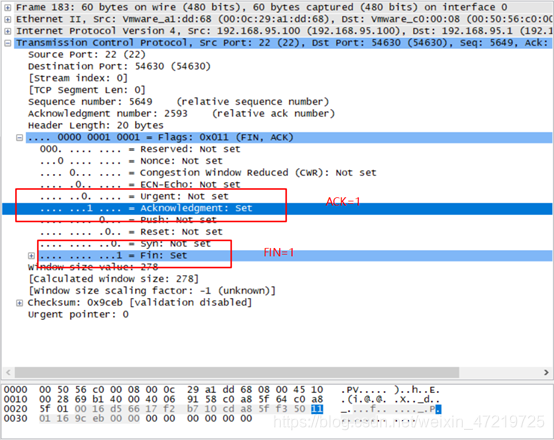Image resolution: width=554 pixels, height=440 pixels.
Task: Select 'Syn: Not set' flag row
Action: click(x=125, y=244)
